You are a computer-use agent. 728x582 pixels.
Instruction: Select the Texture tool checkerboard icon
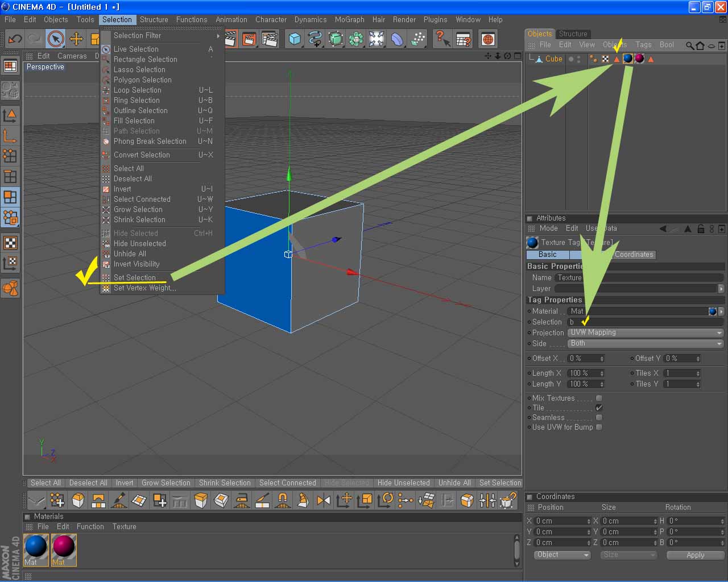click(10, 243)
